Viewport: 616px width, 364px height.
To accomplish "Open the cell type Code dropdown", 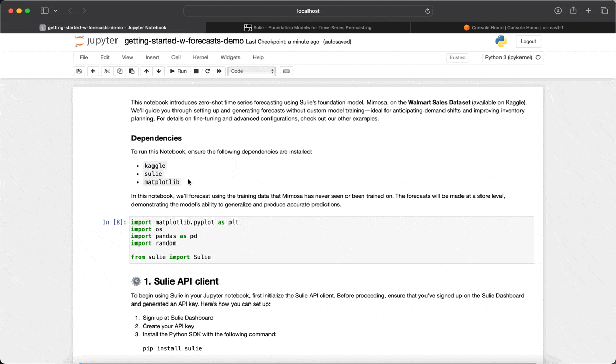I will click(x=252, y=71).
